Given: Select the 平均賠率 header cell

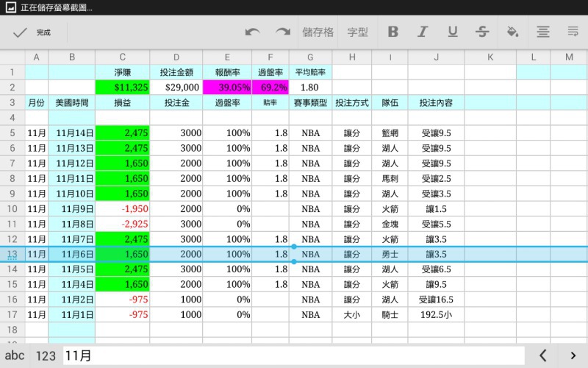Looking at the screenshot, I should 310,72.
